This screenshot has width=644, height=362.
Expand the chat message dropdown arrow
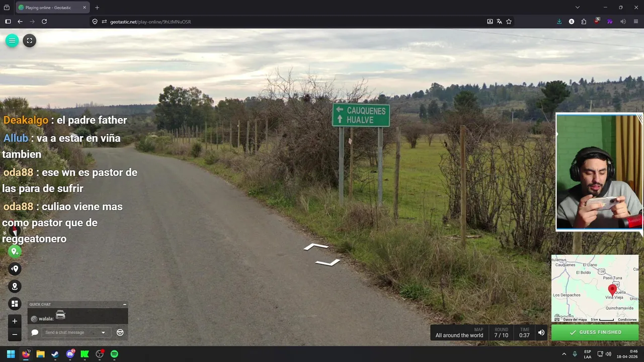pos(103,332)
